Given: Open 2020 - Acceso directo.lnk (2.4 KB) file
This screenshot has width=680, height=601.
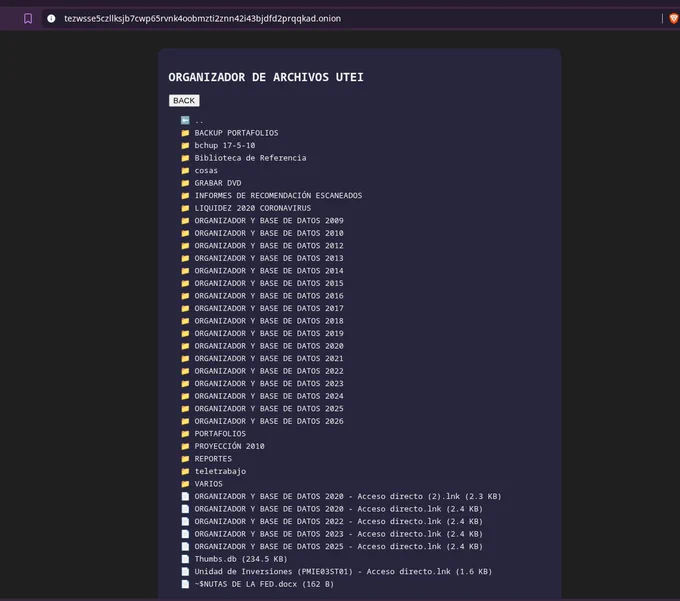Looking at the screenshot, I should click(x=338, y=509).
